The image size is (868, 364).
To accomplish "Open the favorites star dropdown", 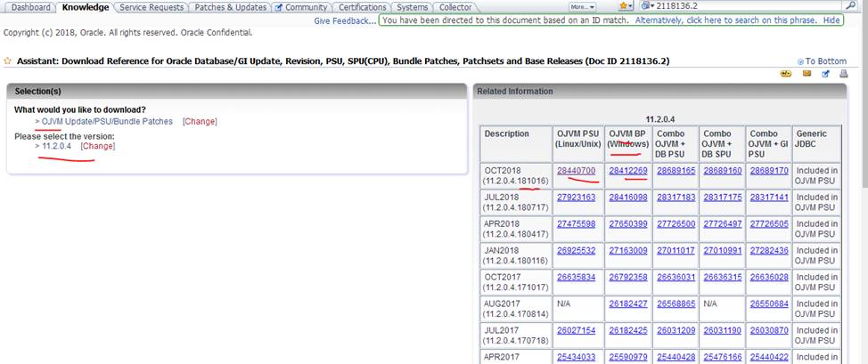I will click(x=626, y=6).
